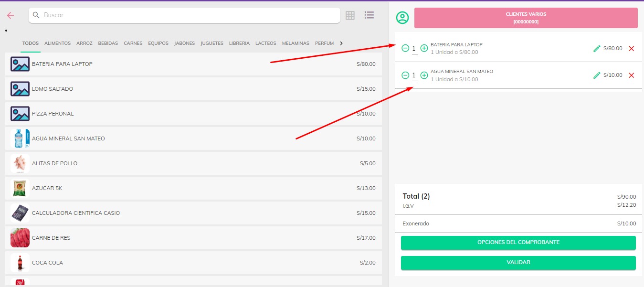The width and height of the screenshot is (644, 287).
Task: Choose the CLIENTES VARIOS customer button
Action: (526, 18)
